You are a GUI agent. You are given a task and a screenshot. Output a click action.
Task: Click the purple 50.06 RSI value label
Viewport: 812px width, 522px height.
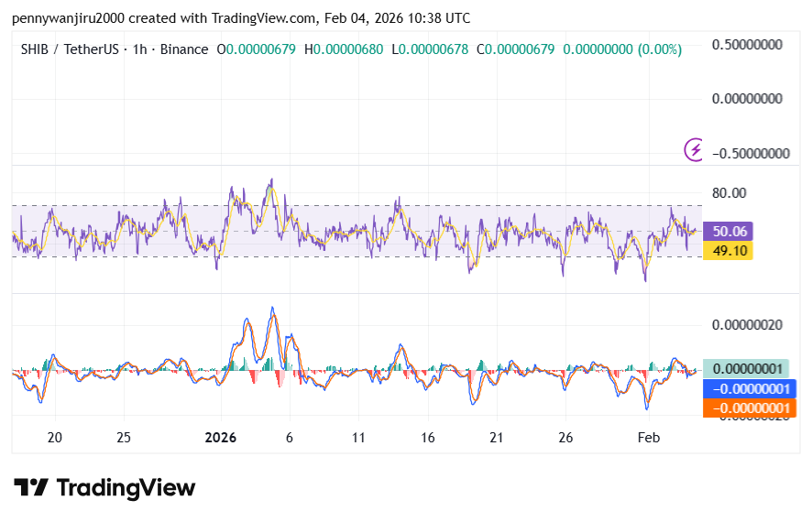click(x=728, y=232)
